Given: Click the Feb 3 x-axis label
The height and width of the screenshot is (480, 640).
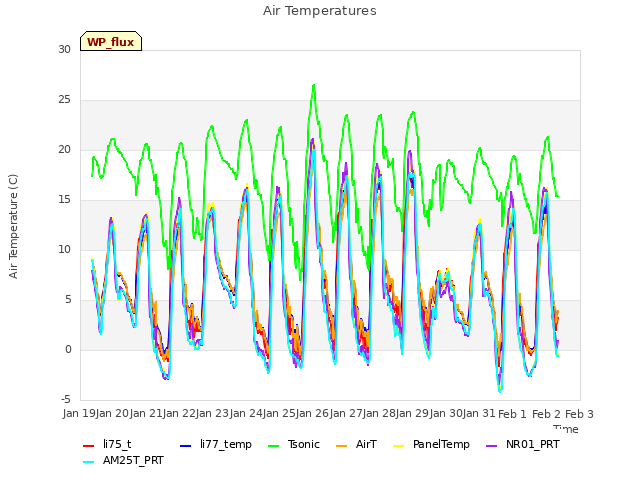Looking at the screenshot, I should [579, 414].
